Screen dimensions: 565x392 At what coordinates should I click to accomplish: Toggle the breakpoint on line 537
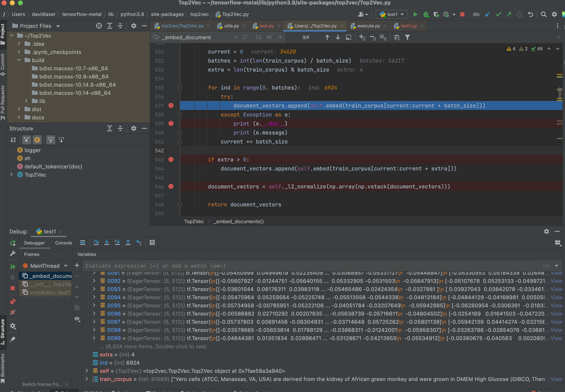click(171, 106)
